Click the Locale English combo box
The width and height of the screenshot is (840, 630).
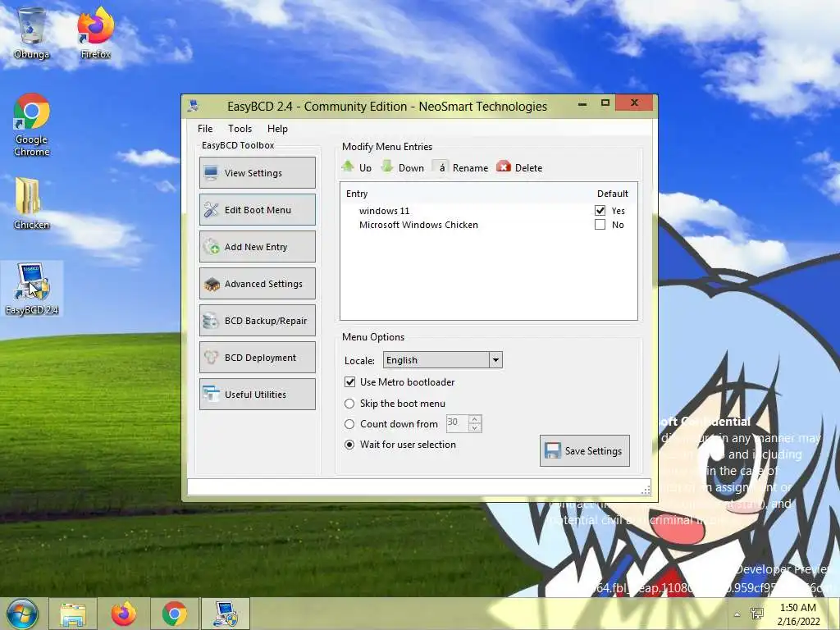pyautogui.click(x=442, y=360)
